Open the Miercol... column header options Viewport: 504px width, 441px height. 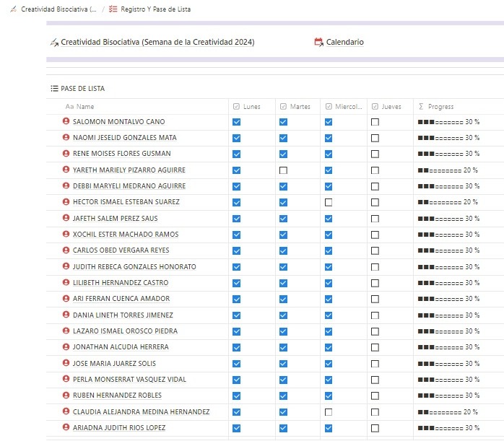point(344,107)
